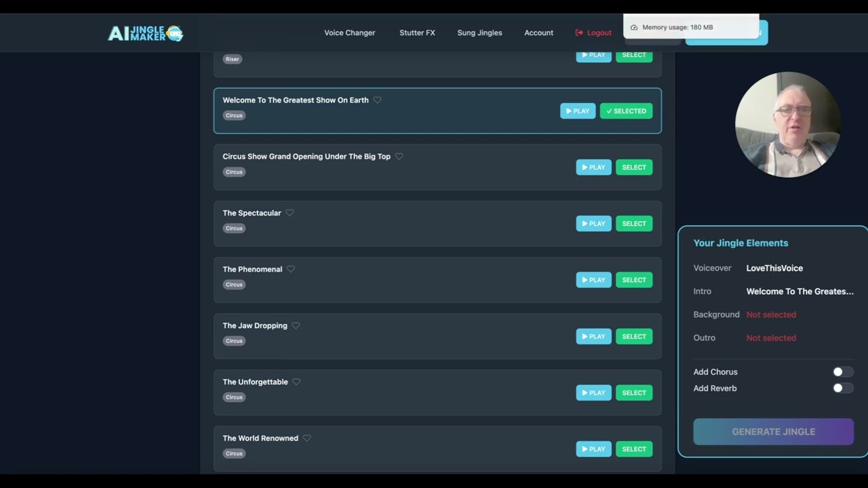Click the Circus tag under The Spectacular
The width and height of the screenshot is (868, 488).
[x=234, y=228]
